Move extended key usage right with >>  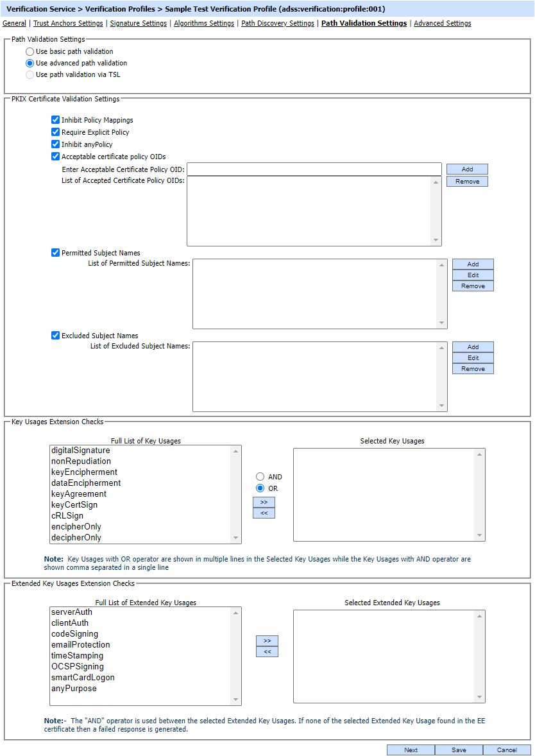(267, 640)
